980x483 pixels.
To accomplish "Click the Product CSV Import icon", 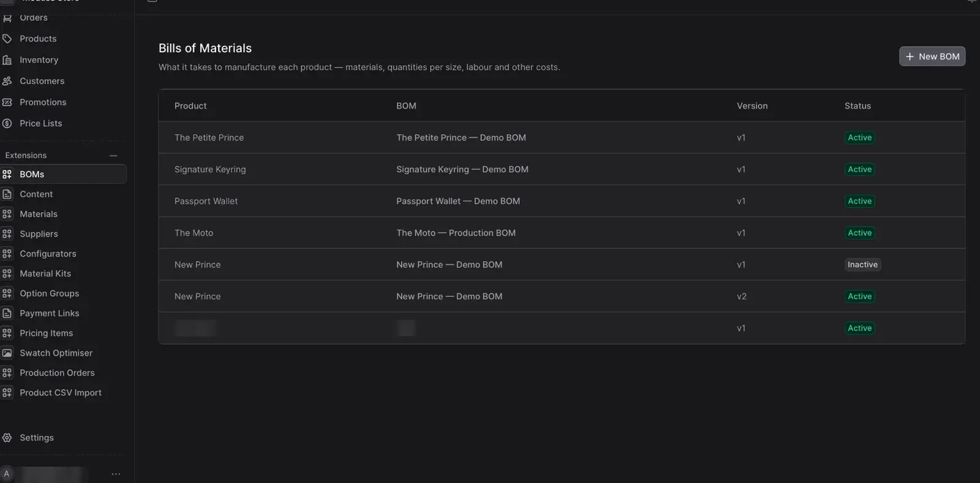I will pos(7,393).
